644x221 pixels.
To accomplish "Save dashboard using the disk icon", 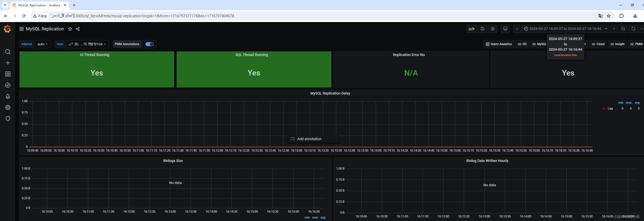I will coord(483,29).
